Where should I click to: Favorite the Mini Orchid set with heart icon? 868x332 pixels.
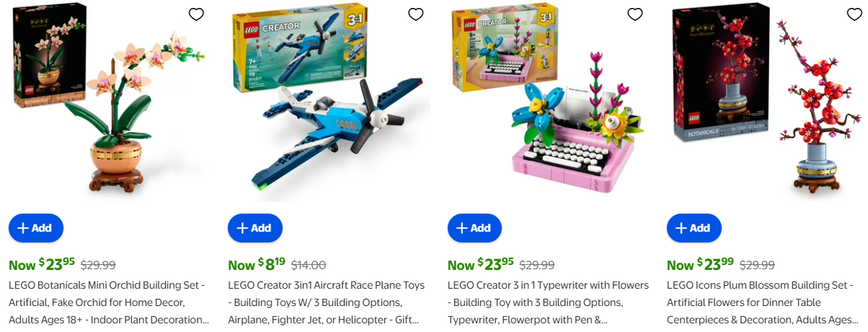point(196,14)
